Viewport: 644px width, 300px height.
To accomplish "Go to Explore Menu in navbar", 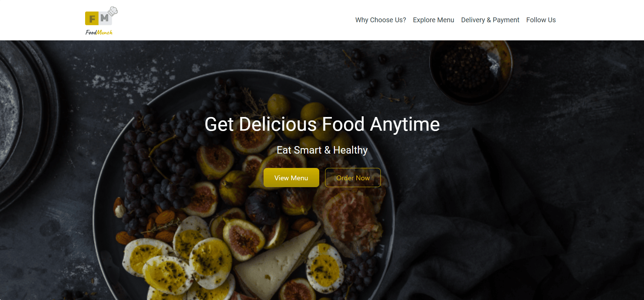I will tap(433, 20).
